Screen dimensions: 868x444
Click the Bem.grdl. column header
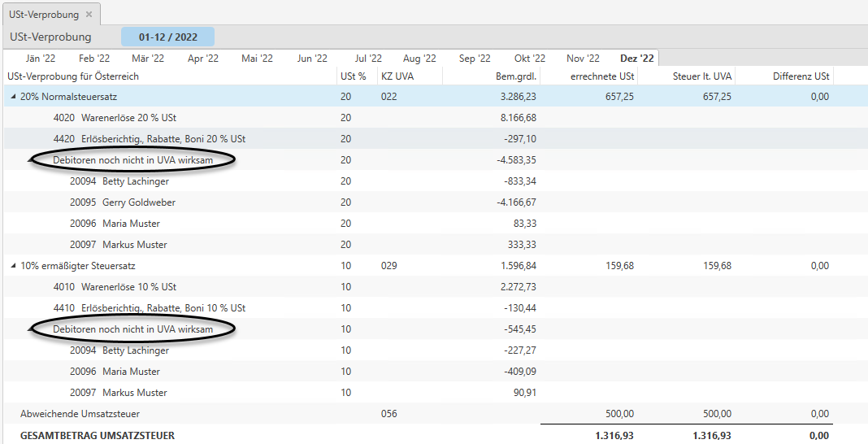[515, 76]
